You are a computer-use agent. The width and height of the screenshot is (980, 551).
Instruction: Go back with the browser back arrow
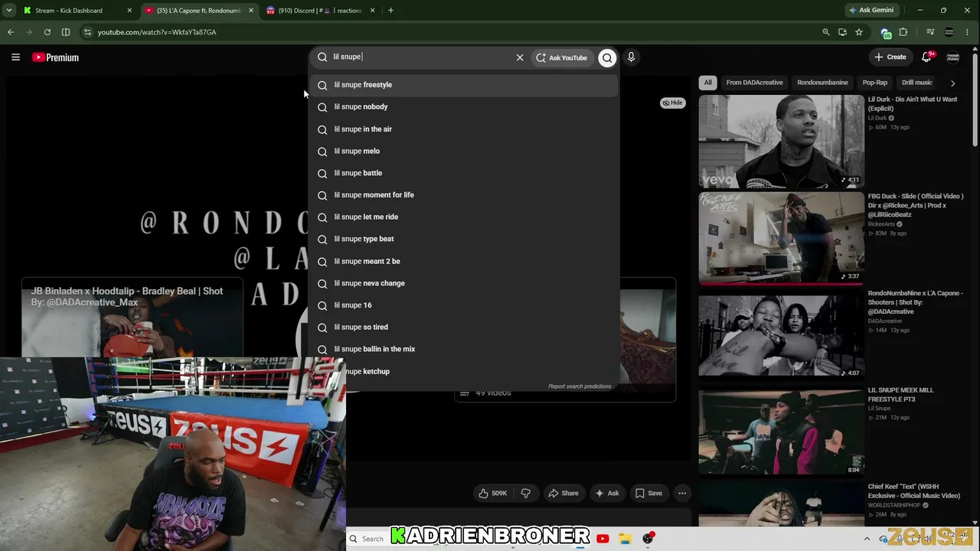(x=11, y=32)
